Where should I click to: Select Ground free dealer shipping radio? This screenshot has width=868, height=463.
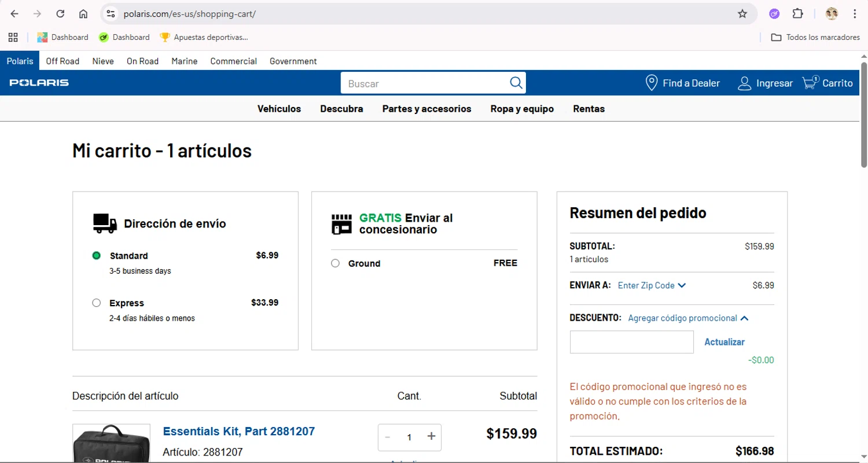(335, 263)
